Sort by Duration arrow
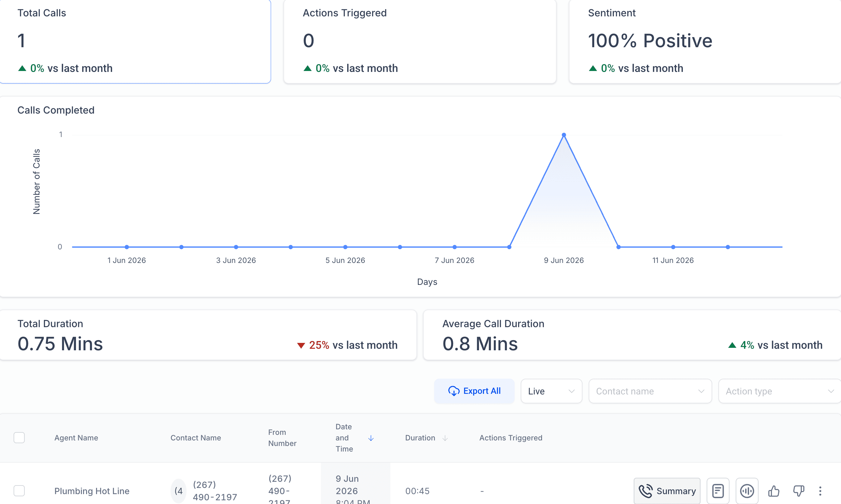841x504 pixels. click(x=445, y=438)
